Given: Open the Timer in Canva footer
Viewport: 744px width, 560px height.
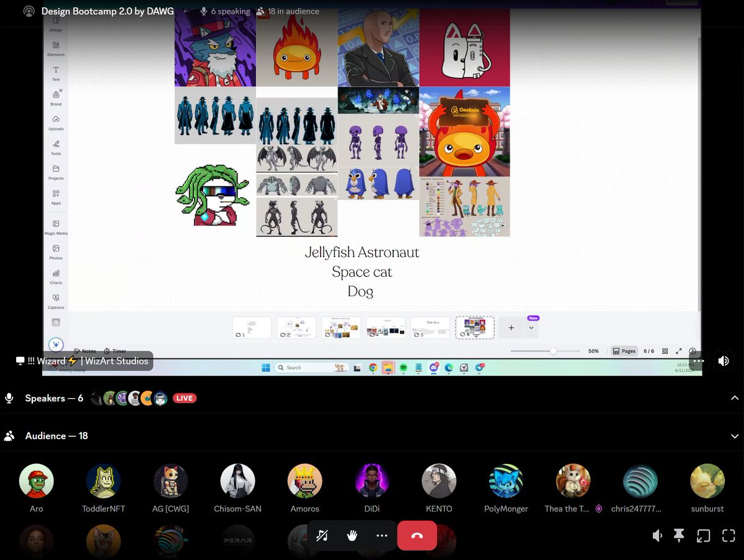Looking at the screenshot, I should [x=115, y=351].
